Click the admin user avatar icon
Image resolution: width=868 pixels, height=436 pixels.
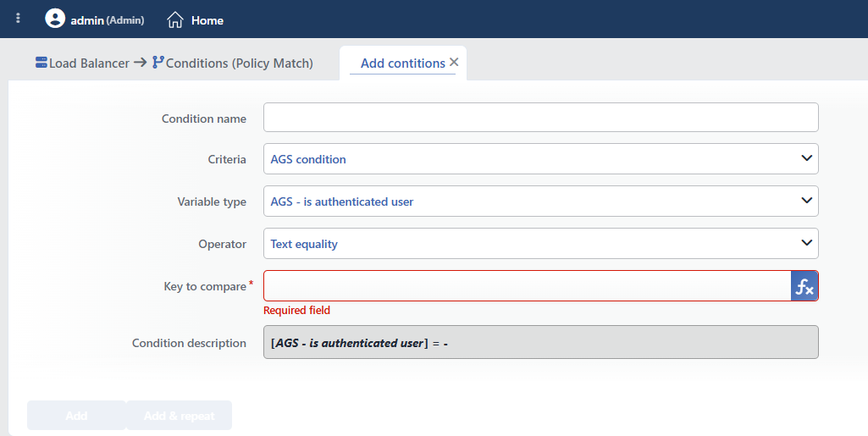pyautogui.click(x=55, y=19)
